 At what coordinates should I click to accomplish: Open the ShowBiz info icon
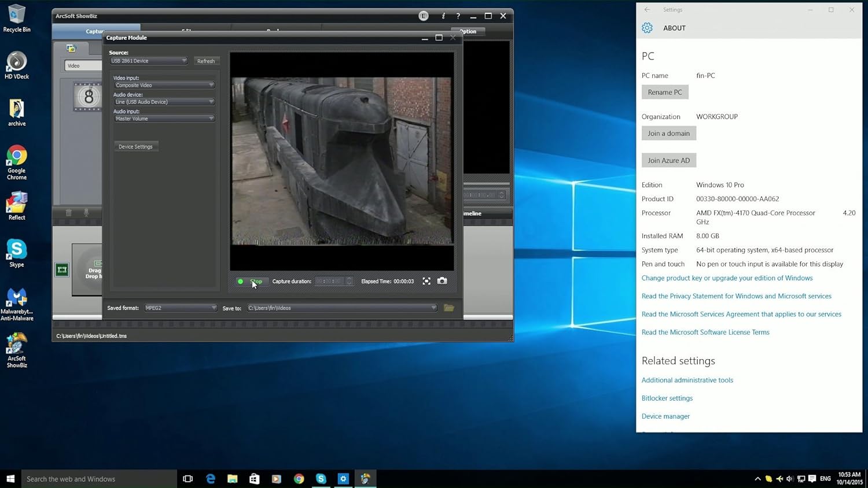(443, 16)
